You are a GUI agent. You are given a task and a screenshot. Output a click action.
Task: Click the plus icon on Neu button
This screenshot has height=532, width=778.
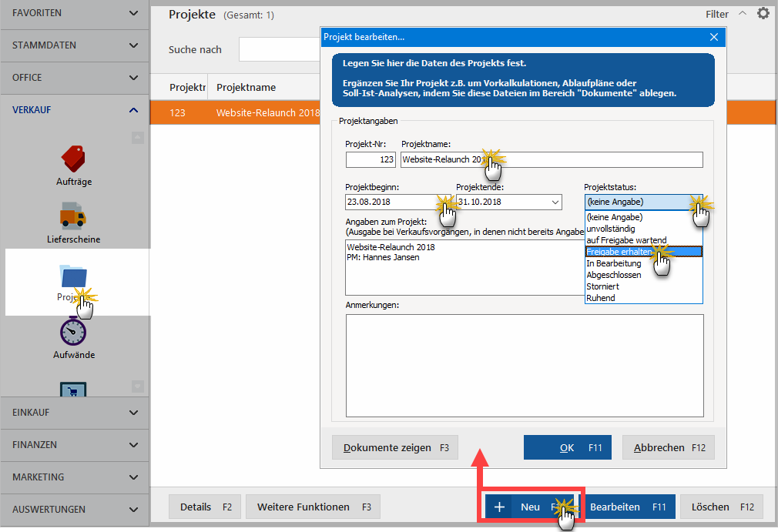[500, 507]
